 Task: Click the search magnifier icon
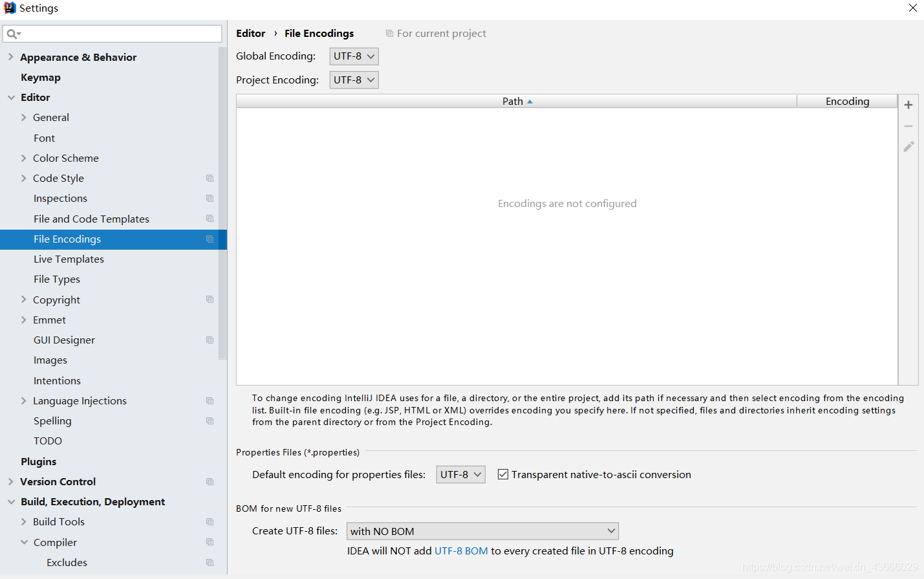tap(13, 34)
